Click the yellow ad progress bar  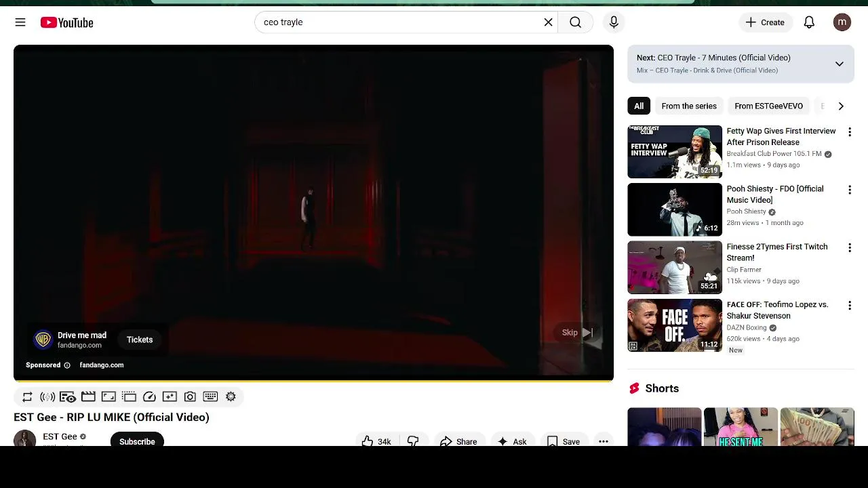[x=313, y=381]
